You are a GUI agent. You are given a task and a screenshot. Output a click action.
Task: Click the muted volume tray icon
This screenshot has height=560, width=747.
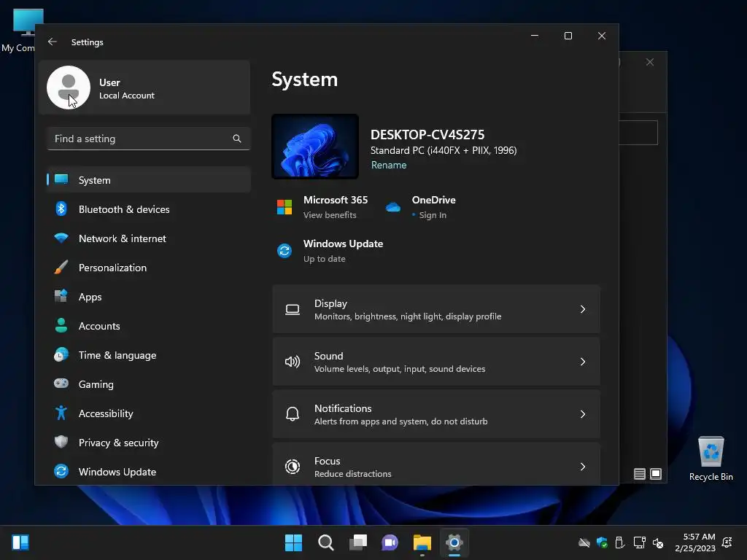tap(658, 542)
